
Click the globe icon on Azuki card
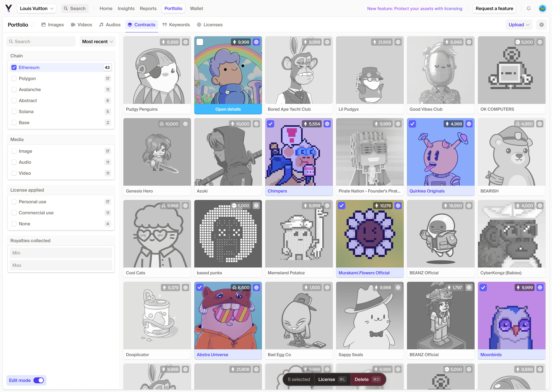point(256,124)
